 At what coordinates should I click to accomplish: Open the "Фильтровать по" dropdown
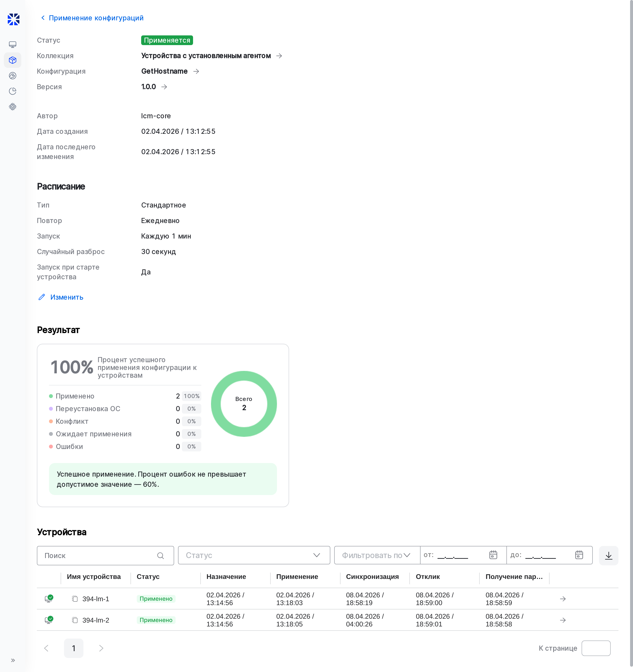[376, 555]
